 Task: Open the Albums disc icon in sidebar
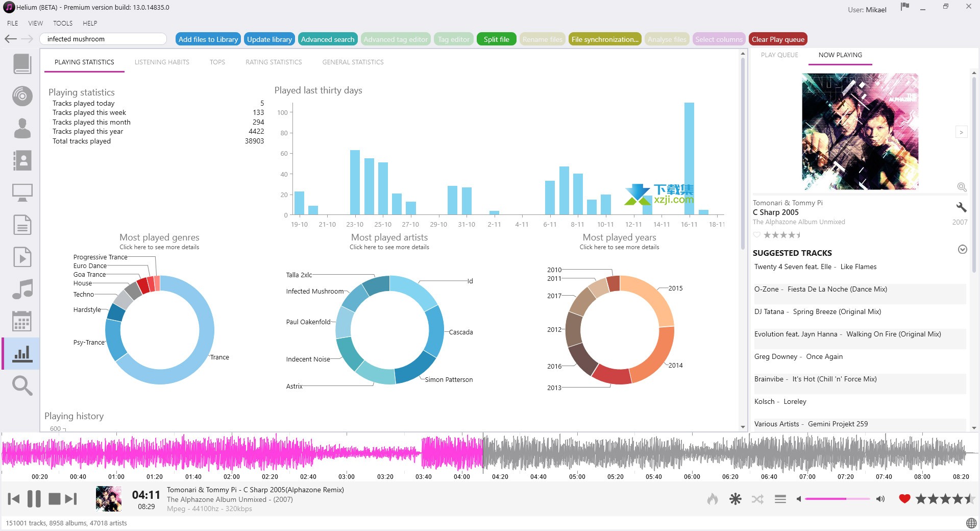coord(22,96)
